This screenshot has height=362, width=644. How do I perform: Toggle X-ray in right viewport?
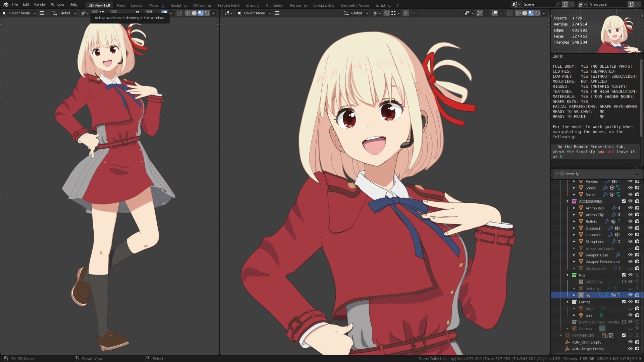pos(509,13)
